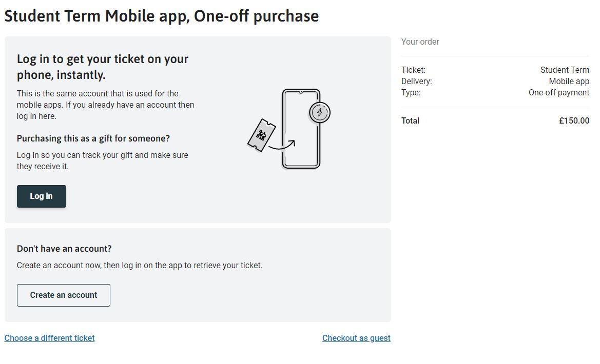Click the Student Term Mobile app page heading

[161, 16]
